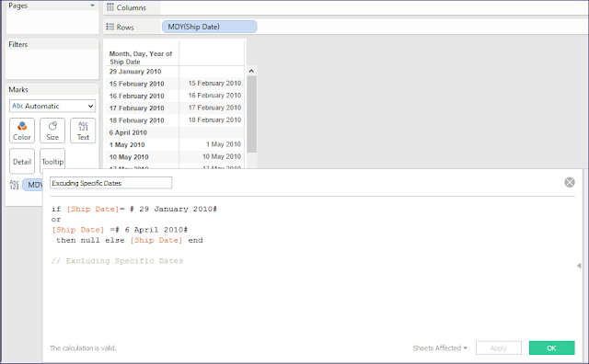589x364 pixels.
Task: Click the 17 February 2010 value cell
Action: click(214, 108)
